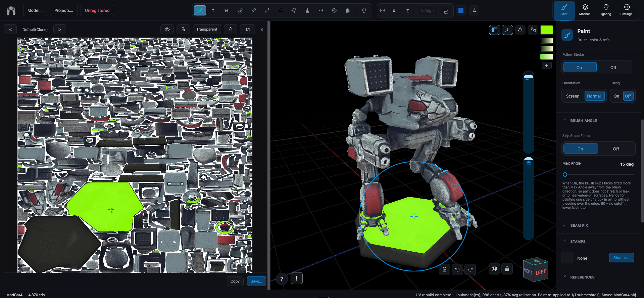The width and height of the screenshot is (644, 298).
Task: Select the paint bucket fill tool
Action: [227, 10]
